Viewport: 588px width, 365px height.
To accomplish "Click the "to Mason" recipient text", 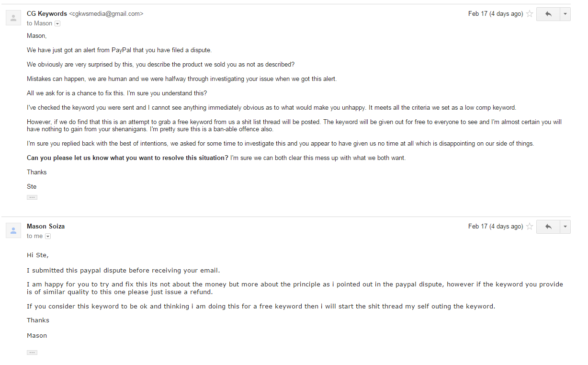I will [40, 23].
